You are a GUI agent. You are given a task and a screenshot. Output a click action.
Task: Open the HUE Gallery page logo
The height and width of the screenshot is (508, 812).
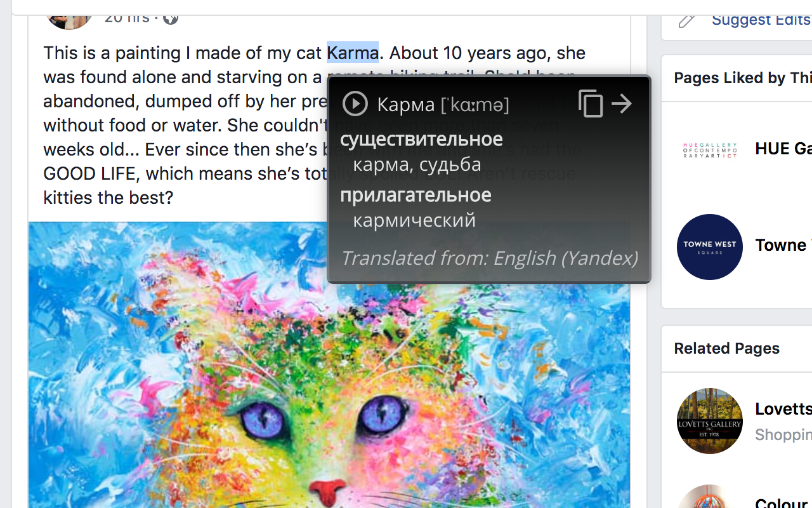709,149
